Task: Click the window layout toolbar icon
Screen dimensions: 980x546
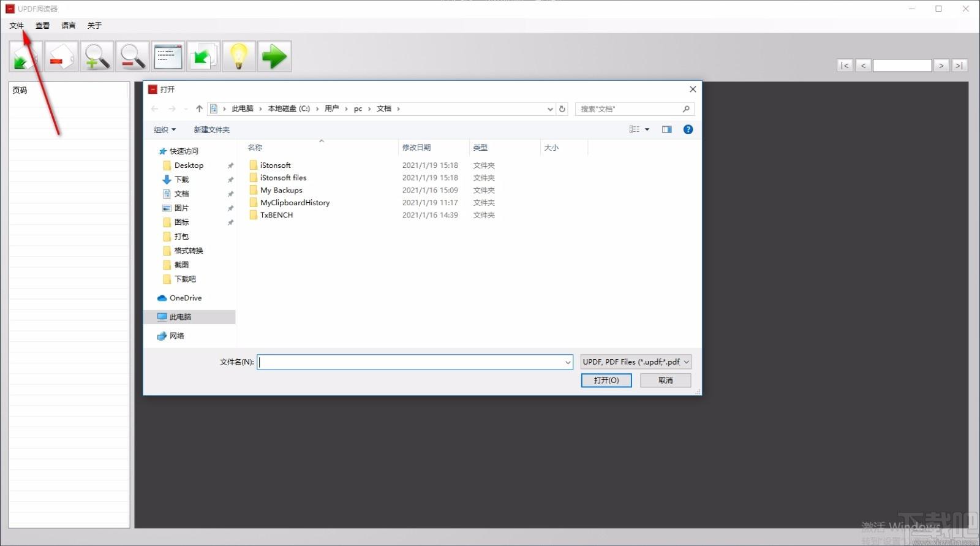Action: (x=168, y=57)
